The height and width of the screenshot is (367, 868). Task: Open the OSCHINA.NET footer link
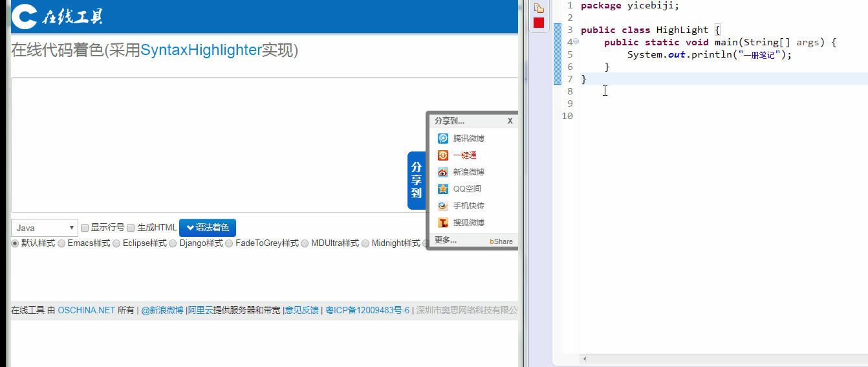tap(86, 310)
